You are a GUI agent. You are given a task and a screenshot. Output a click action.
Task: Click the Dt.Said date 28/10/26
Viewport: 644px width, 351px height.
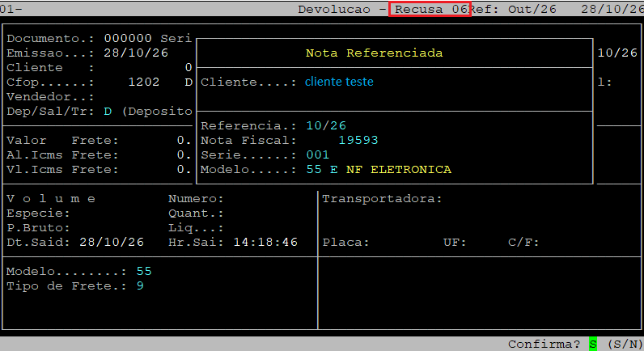(x=112, y=242)
